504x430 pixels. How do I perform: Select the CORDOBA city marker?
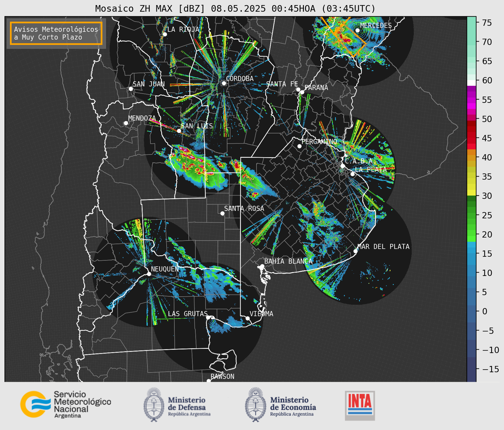(224, 83)
